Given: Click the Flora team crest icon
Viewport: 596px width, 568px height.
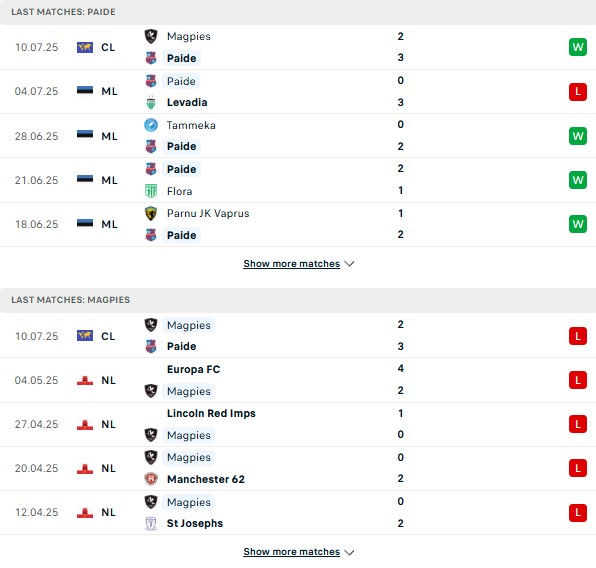Looking at the screenshot, I should coord(151,191).
